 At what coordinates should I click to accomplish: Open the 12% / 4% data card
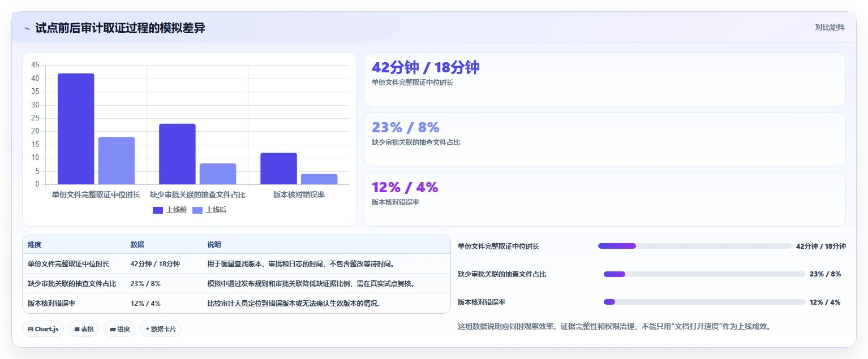(x=604, y=199)
